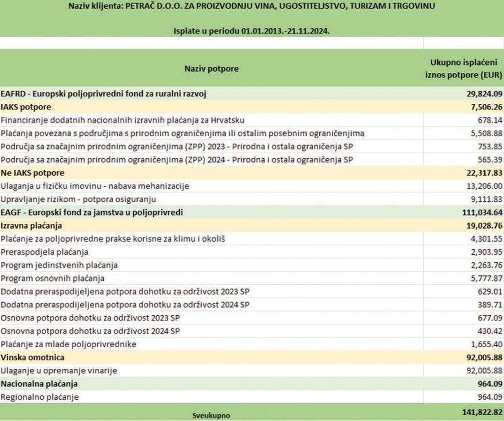Viewport: 504px width, 421px height.
Task: Click 'Plaćanje za poljoprivredne prakse korisne za klimu i okoliš'
Action: point(113,239)
